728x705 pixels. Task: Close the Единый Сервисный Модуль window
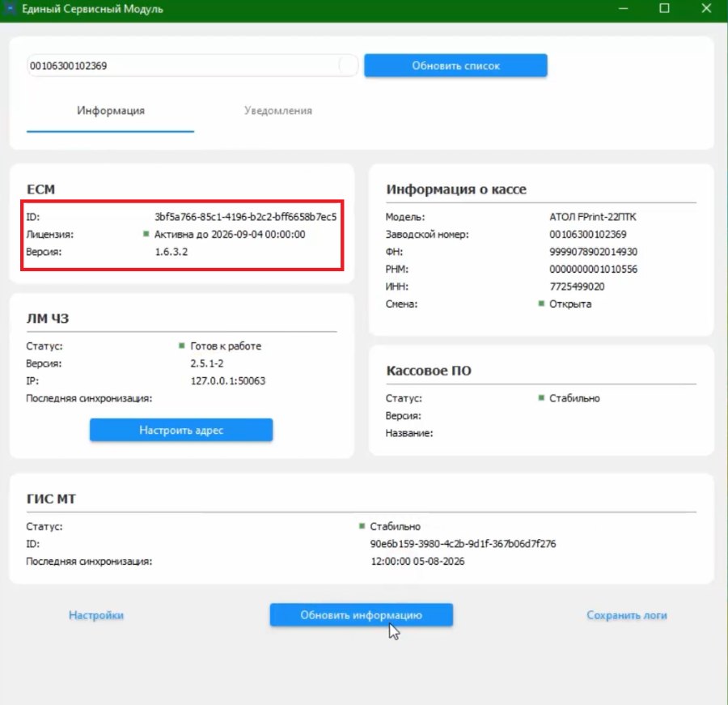[706, 9]
